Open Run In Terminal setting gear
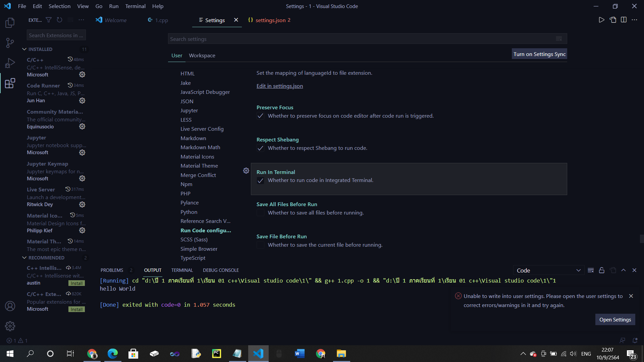Viewport: 644px width, 362px height. (246, 171)
